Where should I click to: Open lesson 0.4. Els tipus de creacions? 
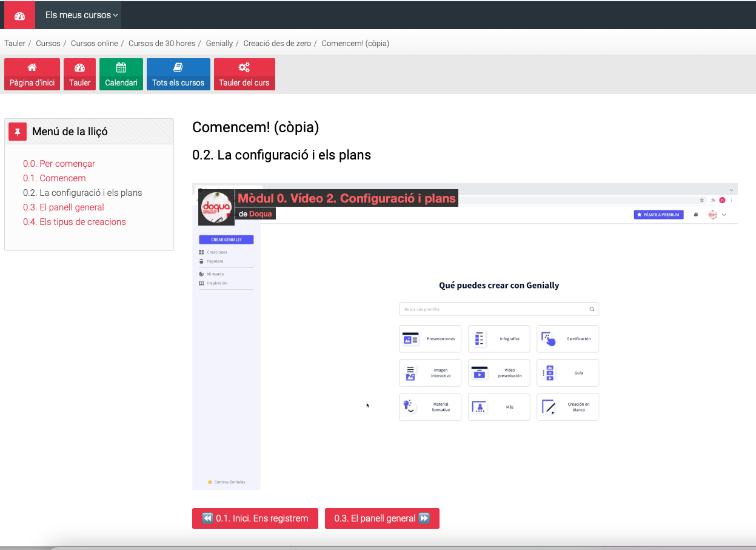pyautogui.click(x=75, y=222)
